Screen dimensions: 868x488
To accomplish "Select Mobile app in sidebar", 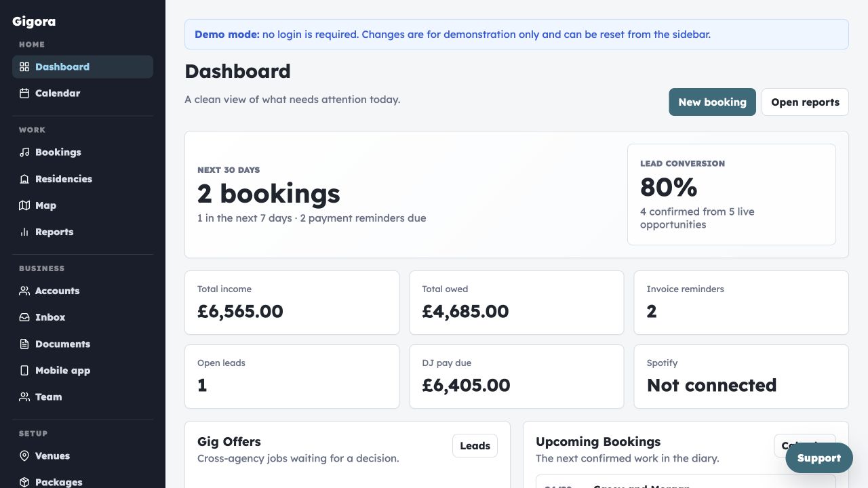I will (x=83, y=371).
